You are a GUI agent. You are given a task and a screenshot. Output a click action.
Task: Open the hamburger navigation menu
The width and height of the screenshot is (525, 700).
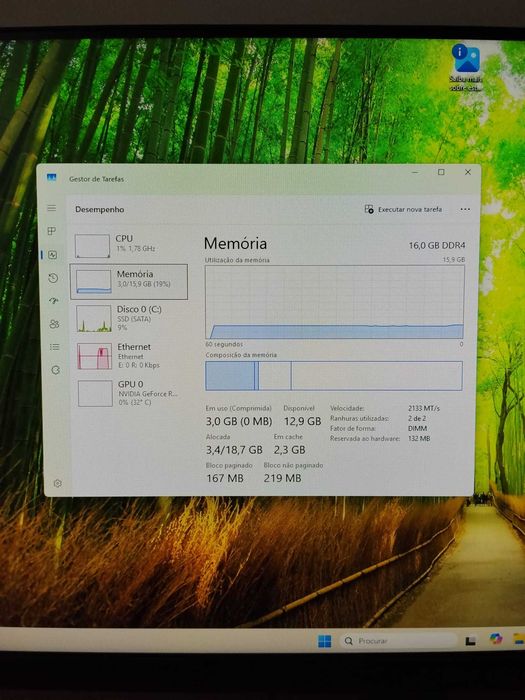(52, 208)
